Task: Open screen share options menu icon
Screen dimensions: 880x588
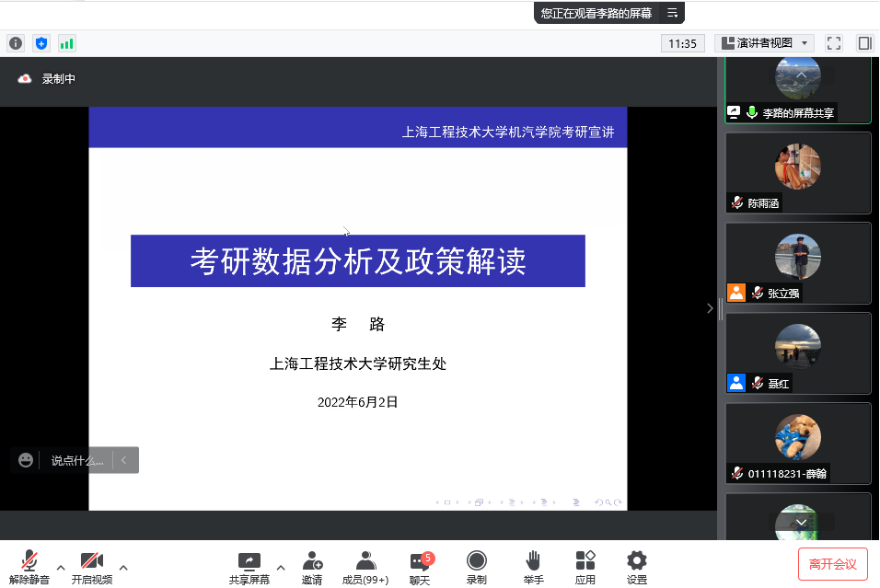Action: (x=672, y=13)
